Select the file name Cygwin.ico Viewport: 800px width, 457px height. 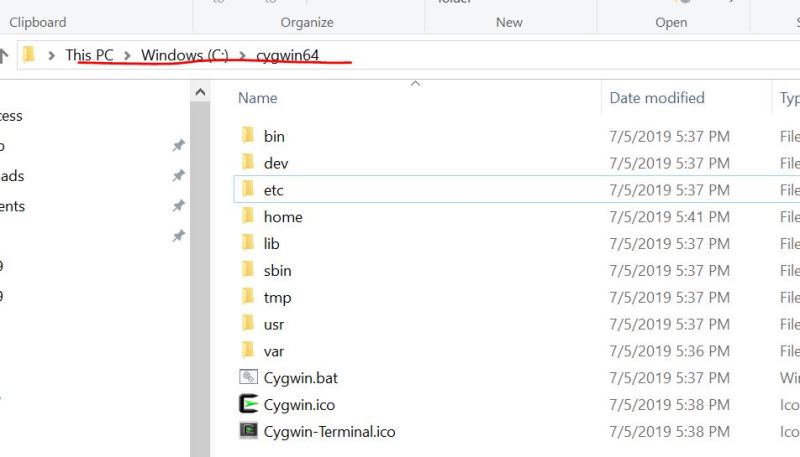coord(299,405)
